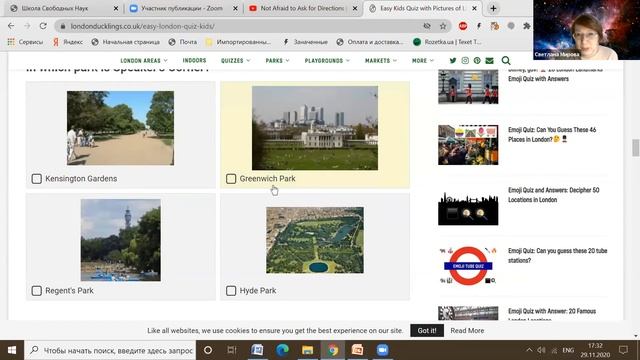640x360 pixels.
Task: Close the Школа Свободных Наук tab
Action: [116, 8]
